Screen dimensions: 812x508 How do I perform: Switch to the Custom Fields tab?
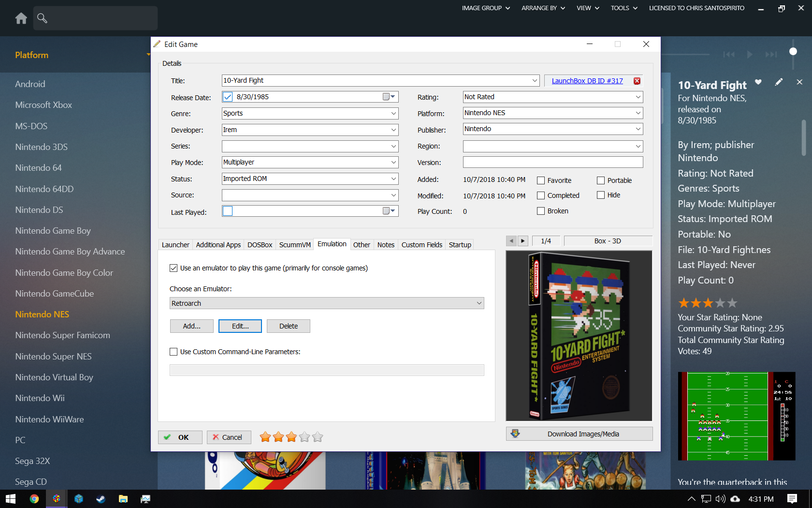422,245
